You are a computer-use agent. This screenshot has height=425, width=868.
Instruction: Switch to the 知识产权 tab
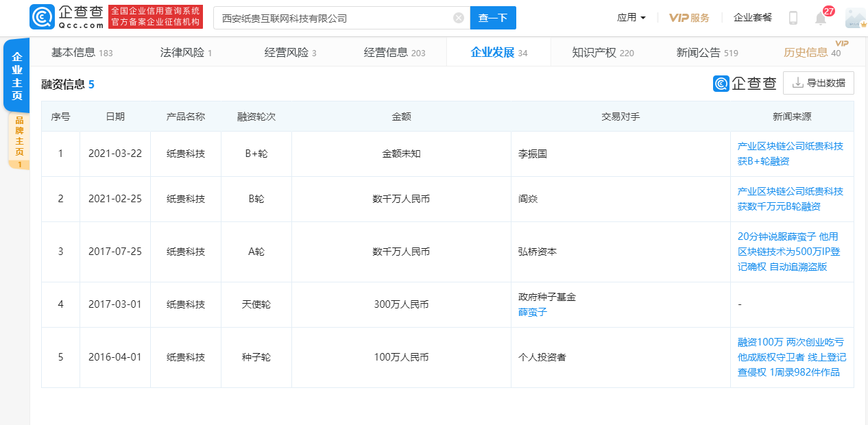[603, 52]
